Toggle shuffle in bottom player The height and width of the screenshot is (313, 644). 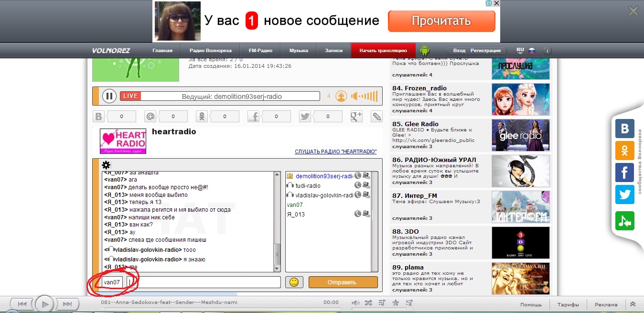click(368, 303)
